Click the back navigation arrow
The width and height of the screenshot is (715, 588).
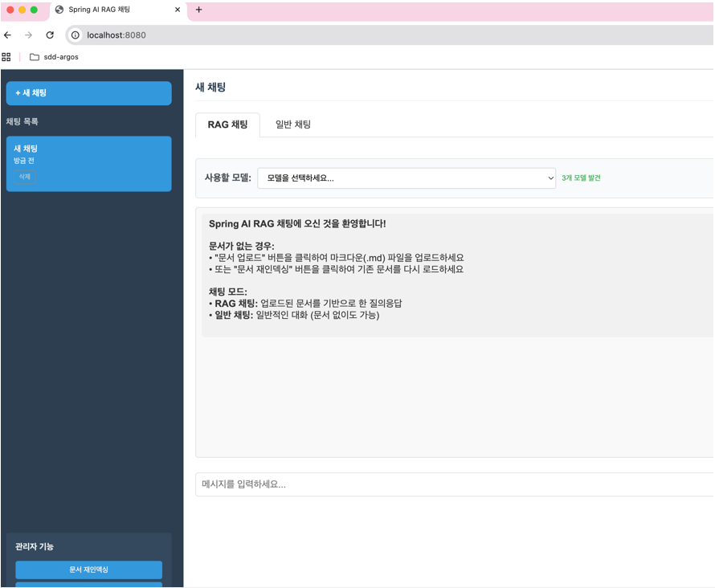coord(8,35)
